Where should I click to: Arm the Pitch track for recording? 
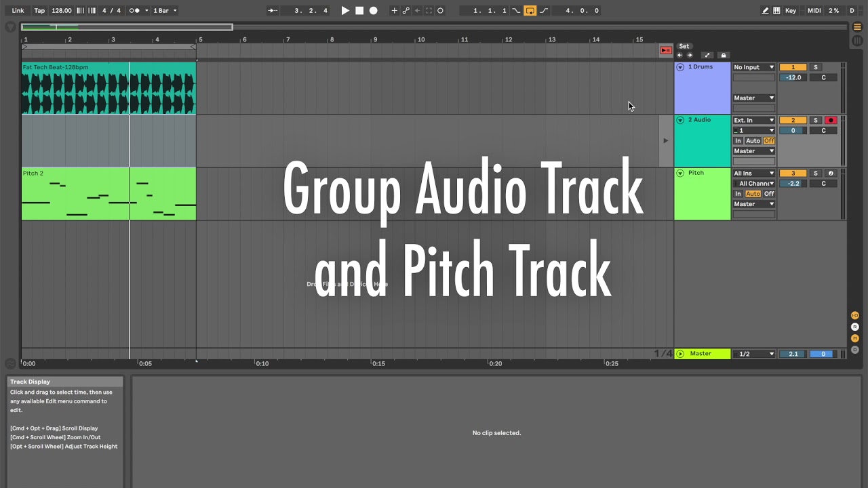click(x=831, y=174)
